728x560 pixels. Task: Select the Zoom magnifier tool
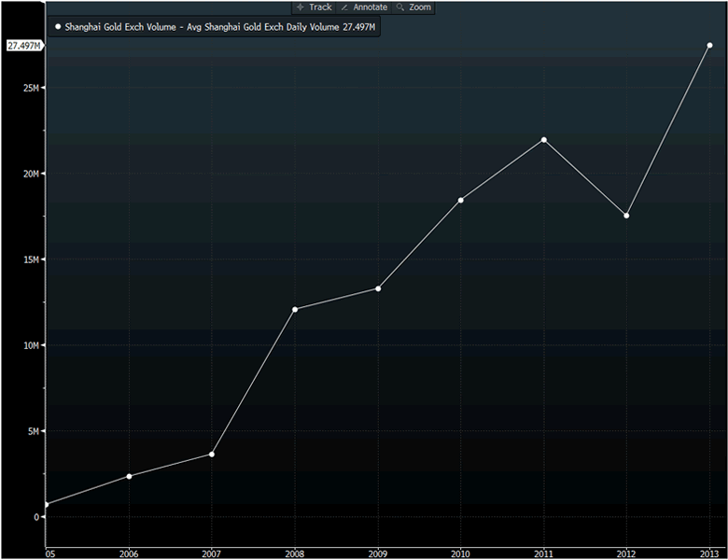(414, 7)
